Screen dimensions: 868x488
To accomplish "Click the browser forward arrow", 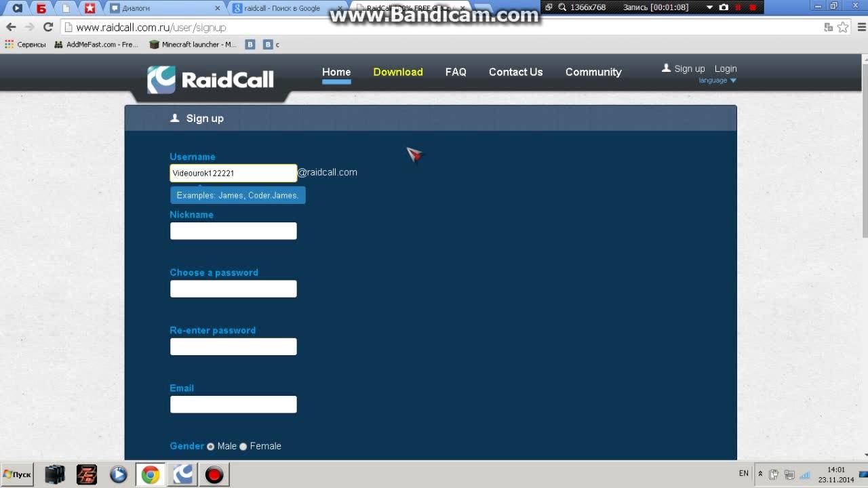I will pos(29,27).
